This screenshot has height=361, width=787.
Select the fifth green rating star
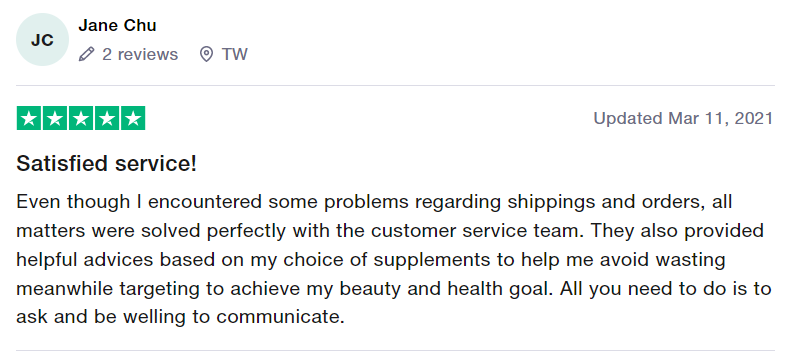[x=133, y=118]
